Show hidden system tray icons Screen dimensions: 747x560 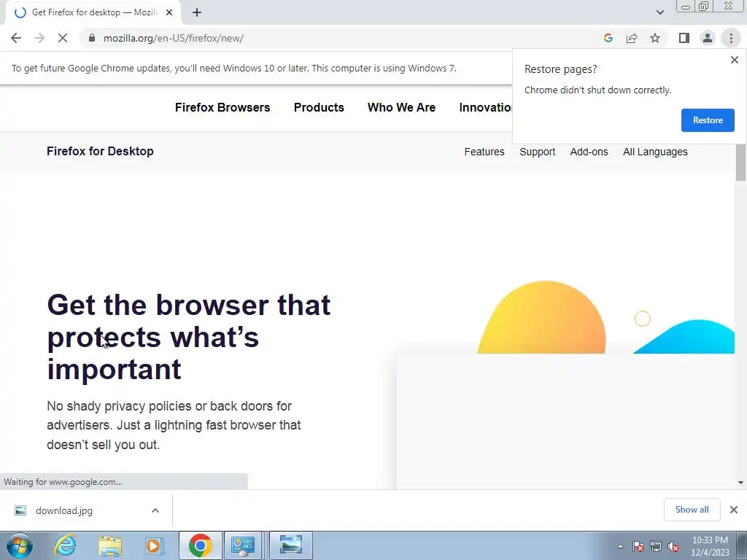click(x=620, y=546)
